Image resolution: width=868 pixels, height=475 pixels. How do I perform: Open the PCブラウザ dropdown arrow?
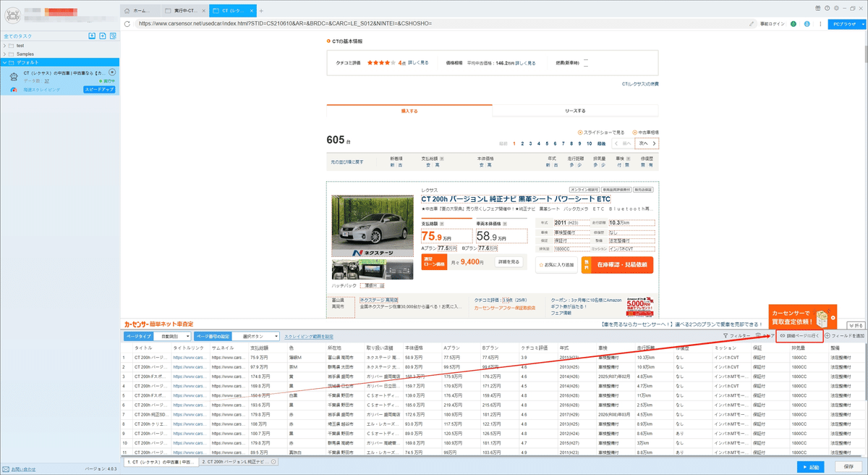[x=861, y=23]
